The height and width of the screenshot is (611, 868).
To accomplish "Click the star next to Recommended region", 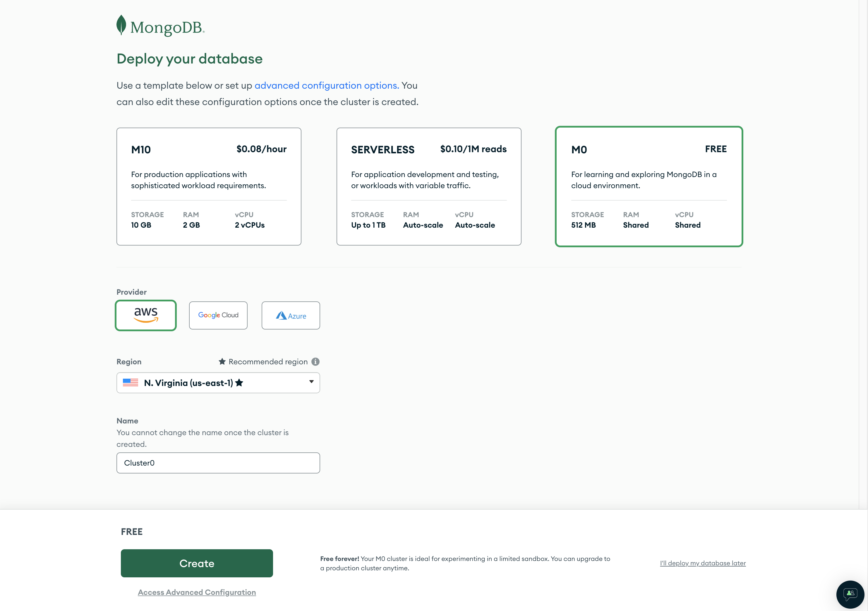I will 222,361.
